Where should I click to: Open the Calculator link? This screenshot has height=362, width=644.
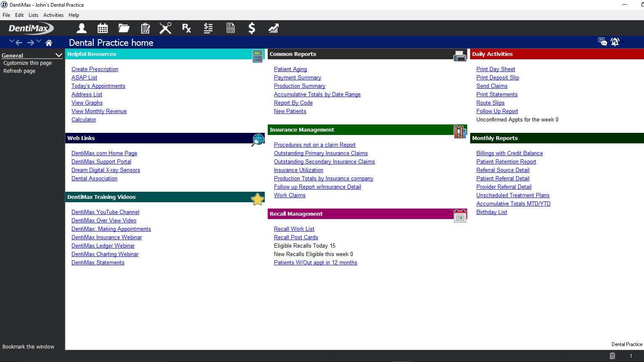coord(84,120)
